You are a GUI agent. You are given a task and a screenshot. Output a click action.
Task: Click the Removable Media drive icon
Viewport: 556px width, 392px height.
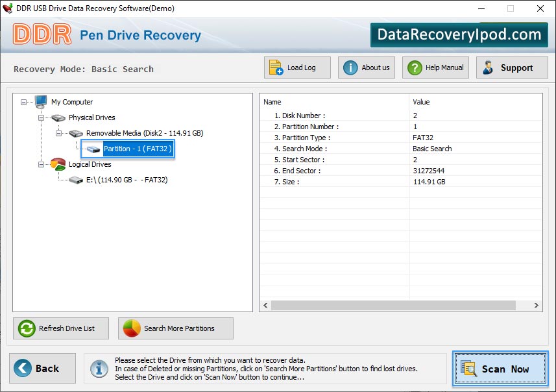pos(76,133)
